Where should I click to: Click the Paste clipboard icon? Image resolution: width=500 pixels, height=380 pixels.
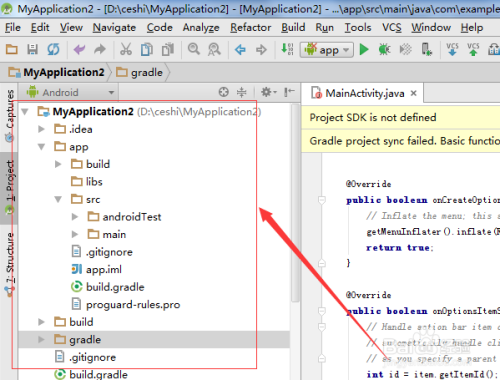coord(168,50)
